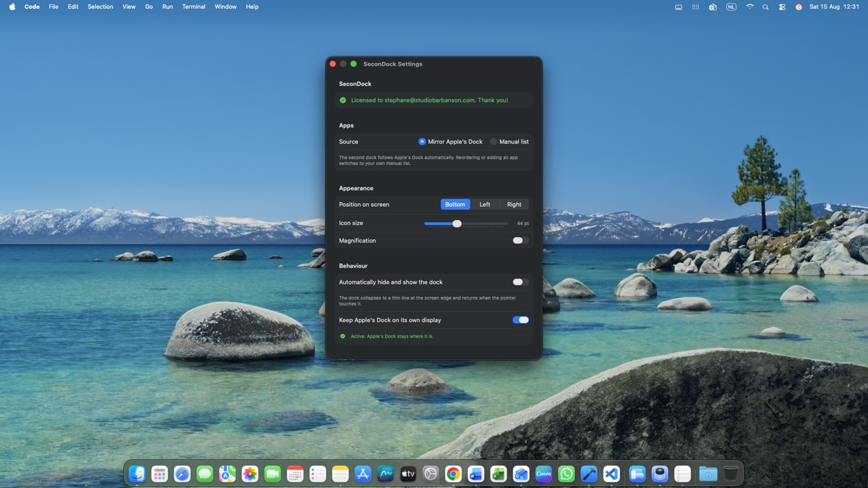The image size is (868, 488).
Task: Open Freeform from the Dock
Action: coord(385,474)
